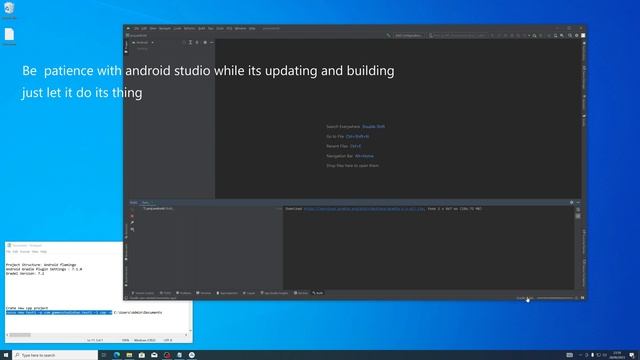Hide the Build tool window

coord(578,202)
